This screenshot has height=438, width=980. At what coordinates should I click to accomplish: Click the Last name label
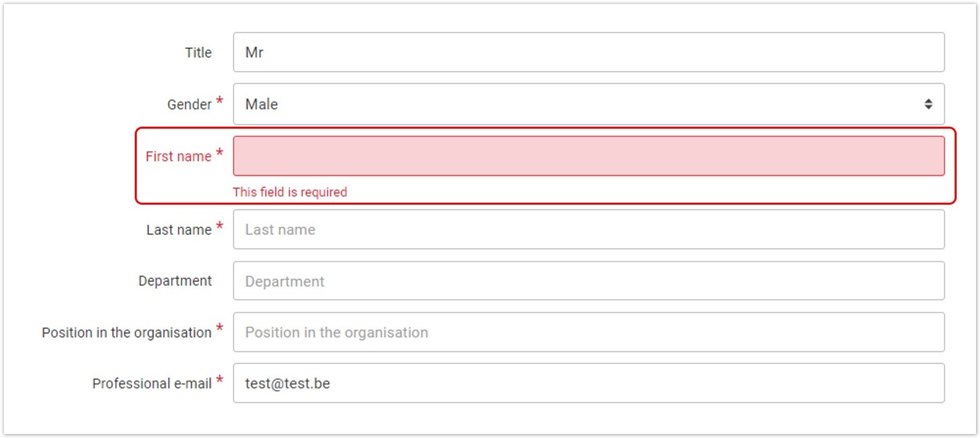(179, 230)
